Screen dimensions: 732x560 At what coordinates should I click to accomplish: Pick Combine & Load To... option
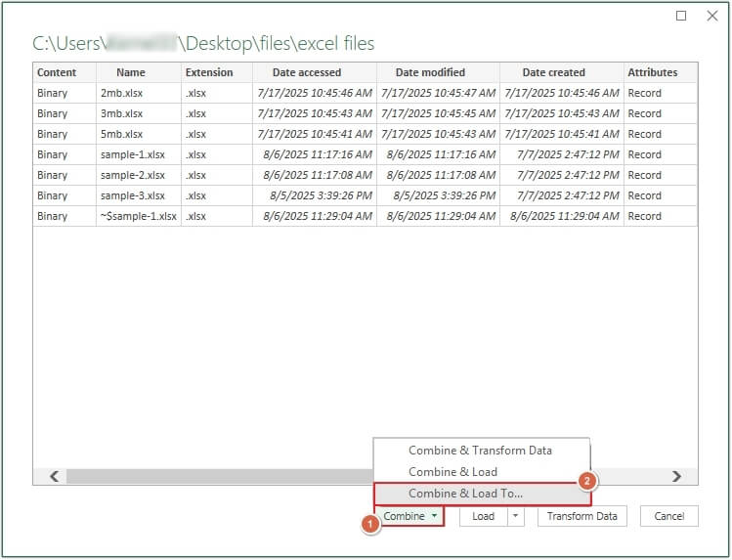click(x=464, y=495)
